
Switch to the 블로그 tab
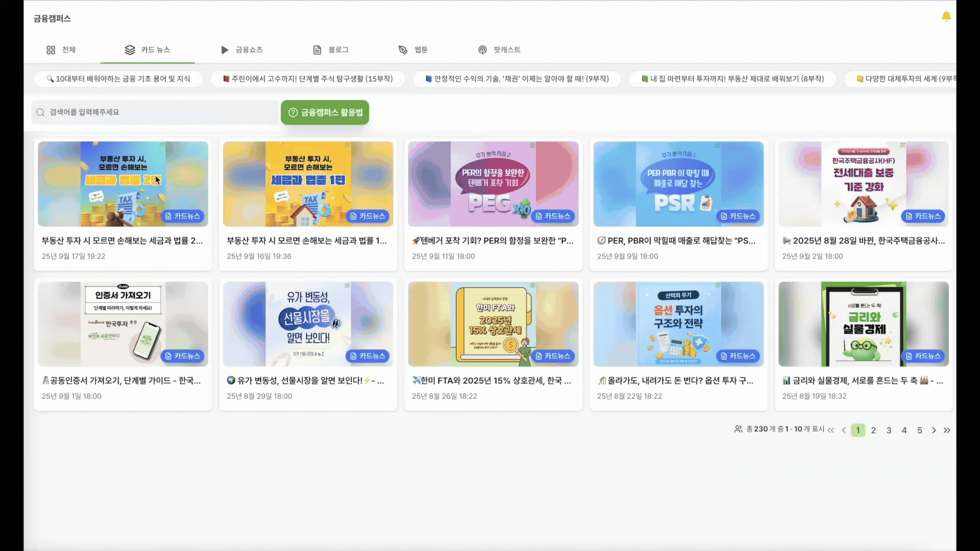tap(331, 49)
